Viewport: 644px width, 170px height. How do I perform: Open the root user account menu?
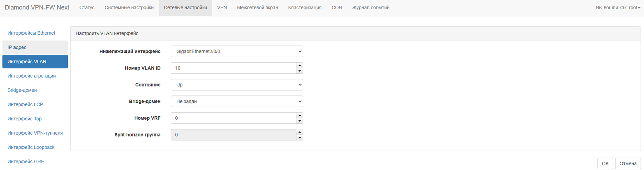click(x=618, y=7)
